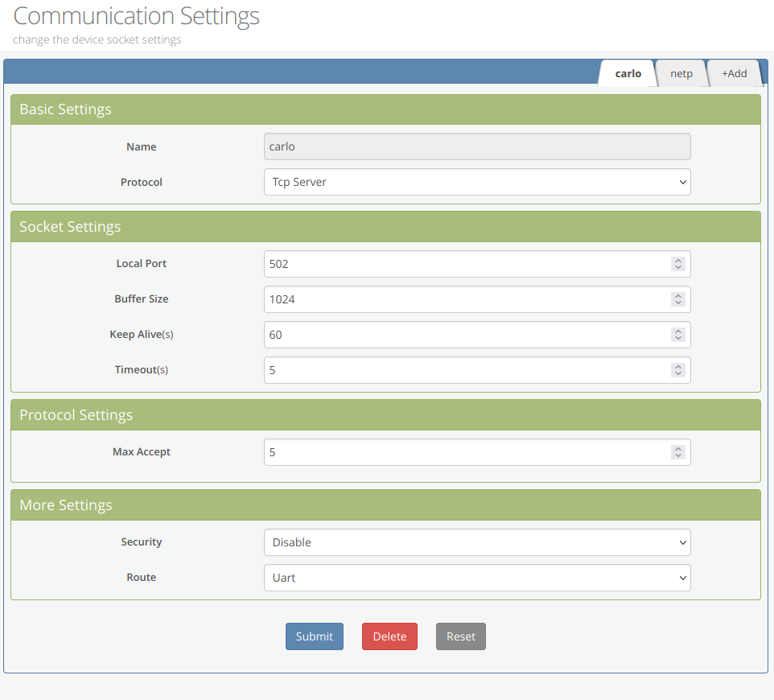Click the red Delete button
This screenshot has height=700, width=774.
coord(389,636)
